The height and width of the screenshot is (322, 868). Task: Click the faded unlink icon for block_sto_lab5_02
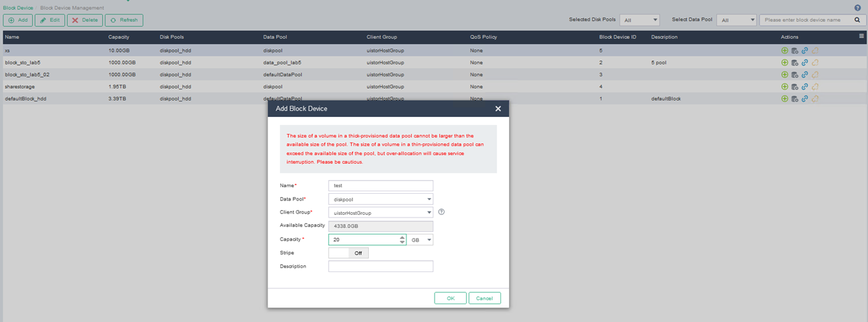click(x=815, y=74)
